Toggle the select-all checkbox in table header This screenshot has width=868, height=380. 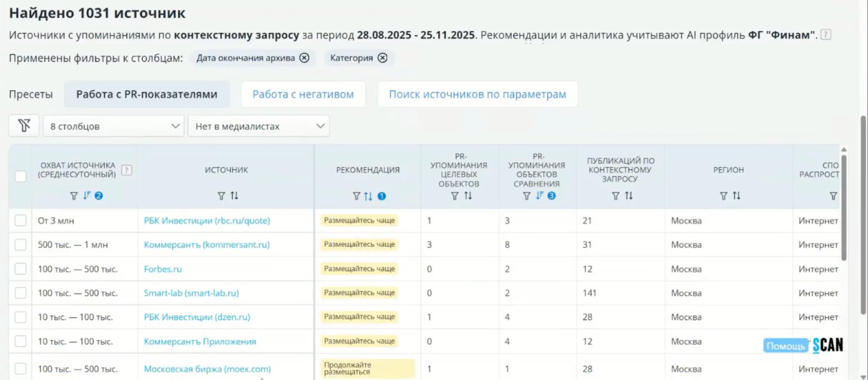pos(20,177)
